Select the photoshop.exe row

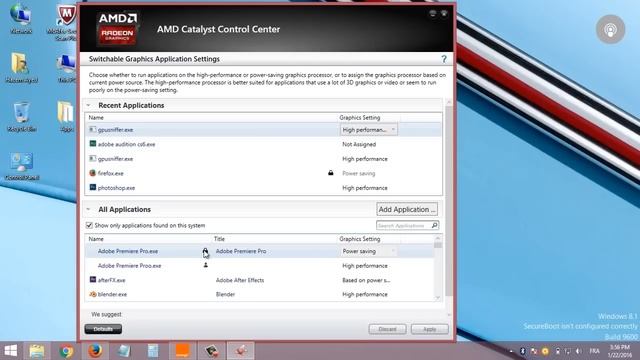263,188
